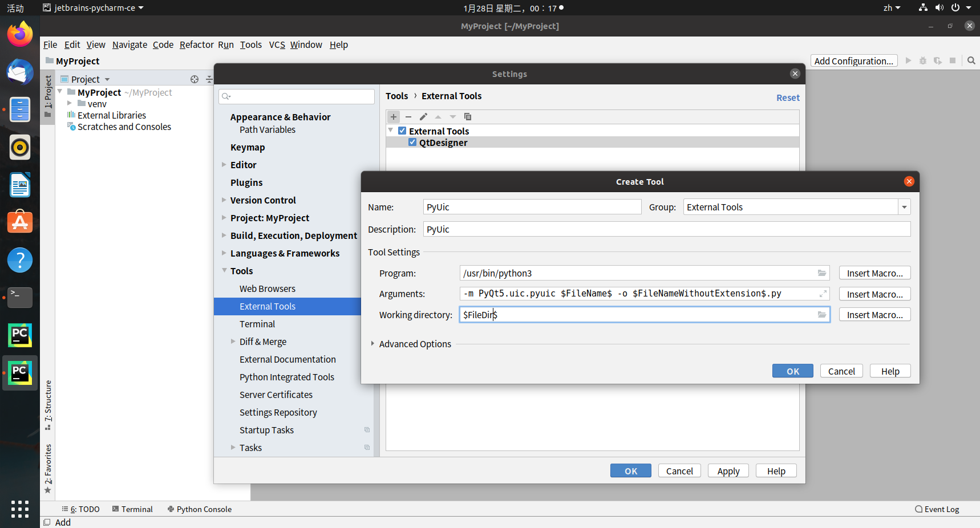Open the Event Log panel
Screen dimensions: 980x528
[x=937, y=509]
